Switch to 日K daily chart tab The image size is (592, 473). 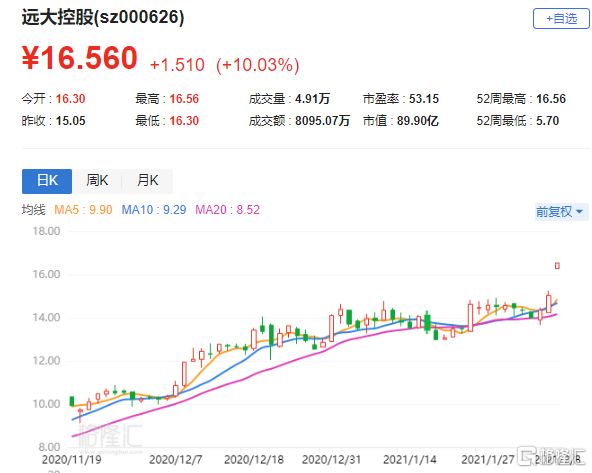coord(47,181)
